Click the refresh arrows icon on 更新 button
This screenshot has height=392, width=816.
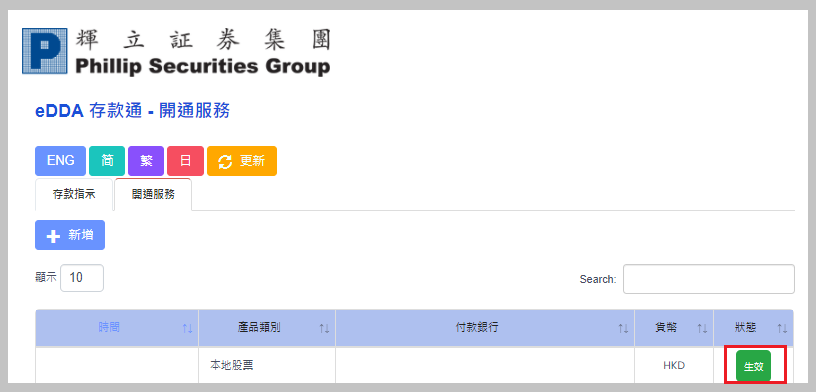point(225,161)
